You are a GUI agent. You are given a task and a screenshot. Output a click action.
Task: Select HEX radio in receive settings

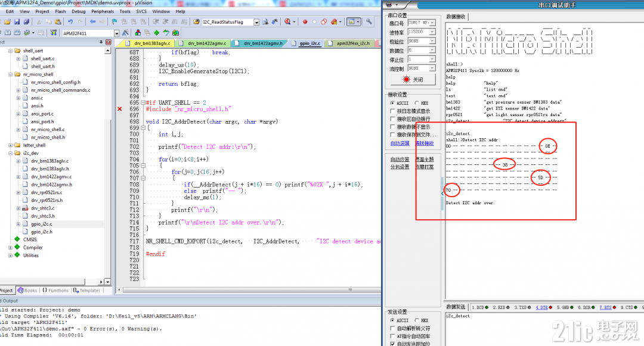point(417,103)
